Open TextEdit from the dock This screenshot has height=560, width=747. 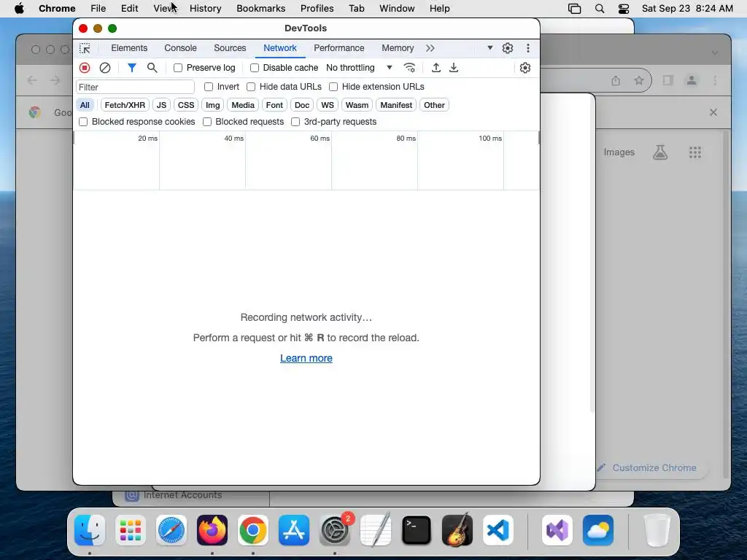click(x=376, y=530)
